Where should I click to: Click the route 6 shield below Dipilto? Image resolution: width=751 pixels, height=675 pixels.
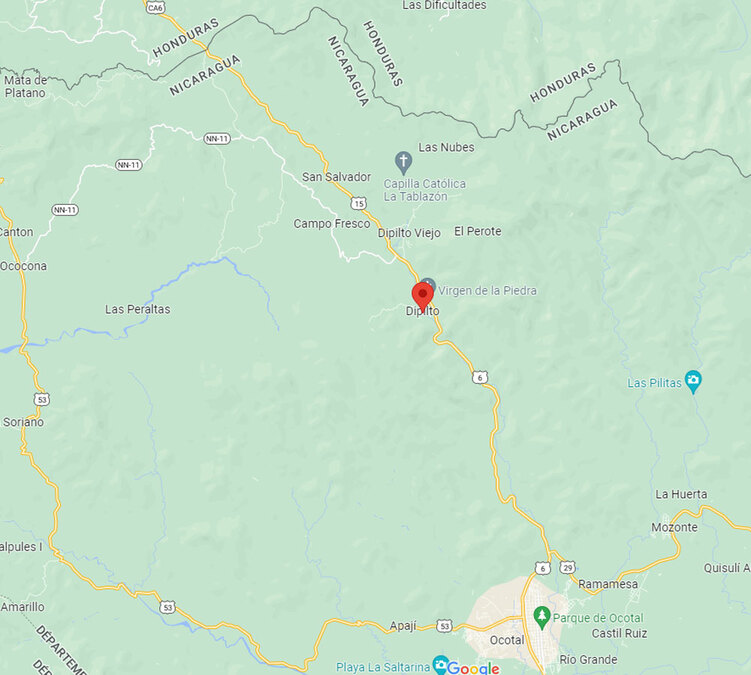(x=480, y=378)
